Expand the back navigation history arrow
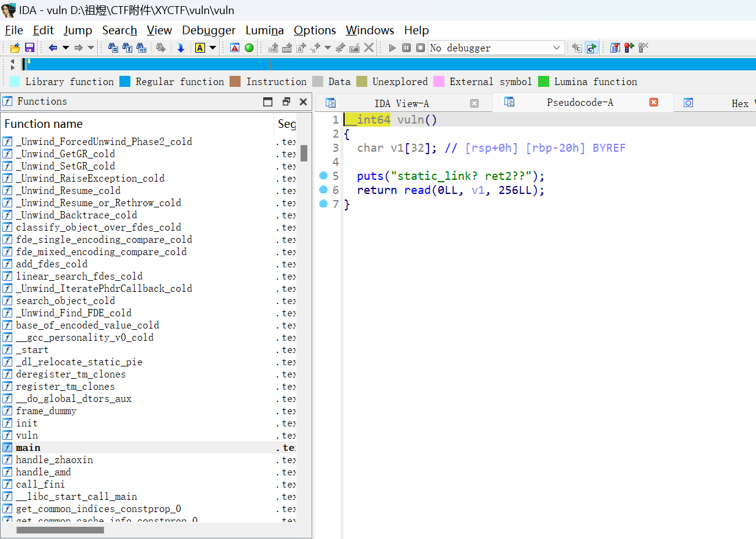 tap(65, 48)
